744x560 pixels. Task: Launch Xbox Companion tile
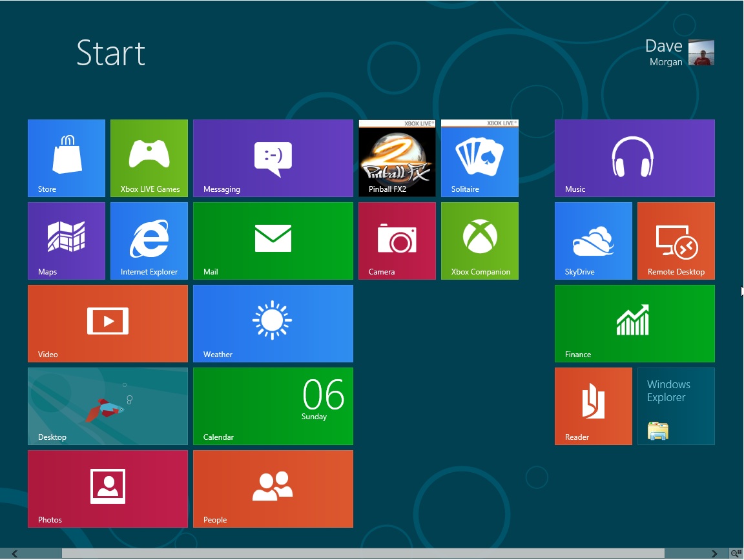tap(480, 241)
